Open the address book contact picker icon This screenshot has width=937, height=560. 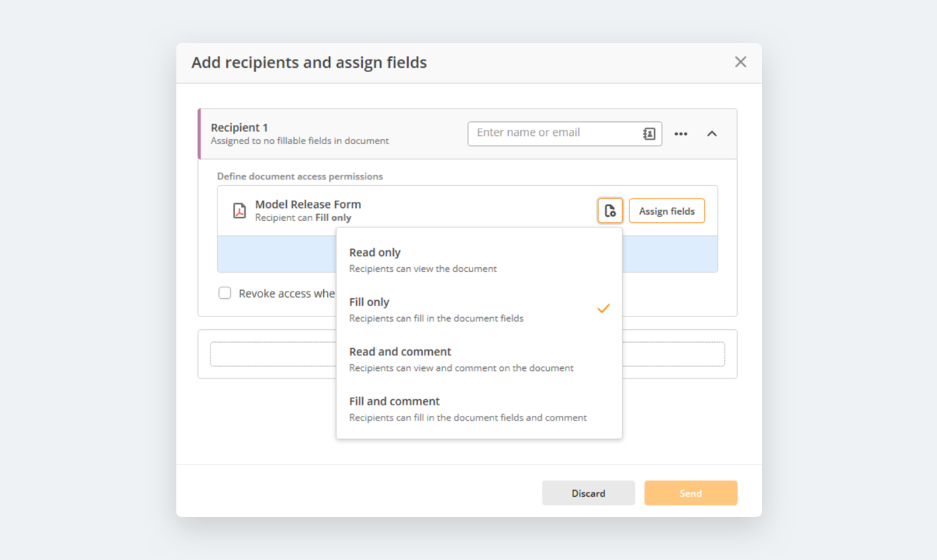click(x=649, y=134)
